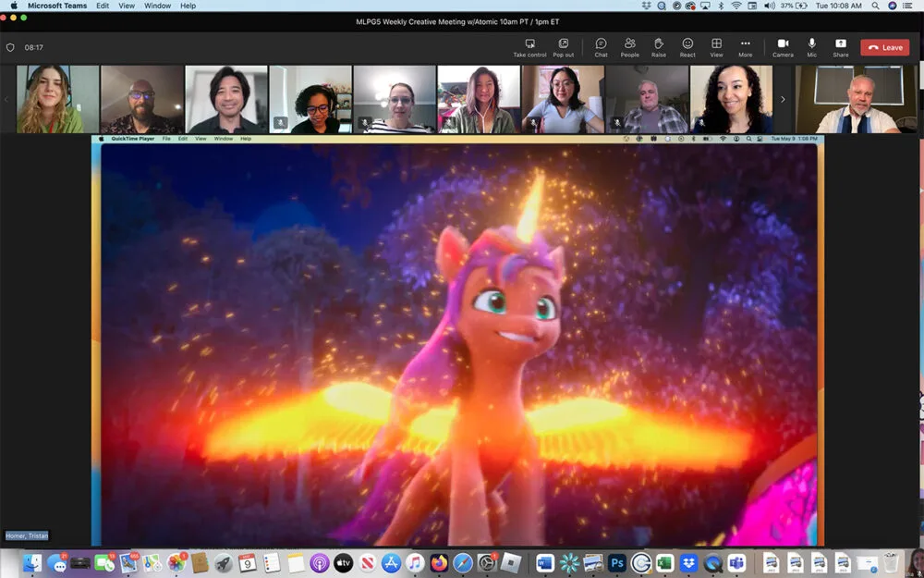
Task: Change the meeting View layout
Action: [717, 48]
